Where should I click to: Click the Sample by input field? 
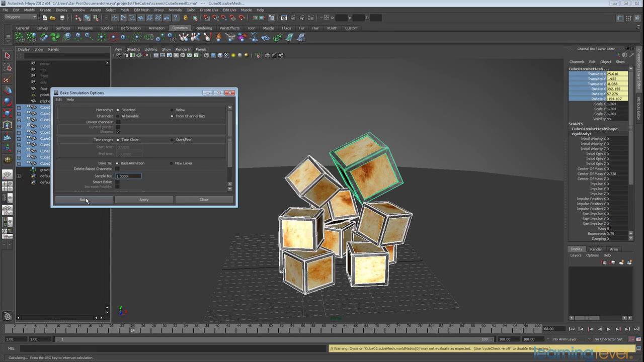128,176
